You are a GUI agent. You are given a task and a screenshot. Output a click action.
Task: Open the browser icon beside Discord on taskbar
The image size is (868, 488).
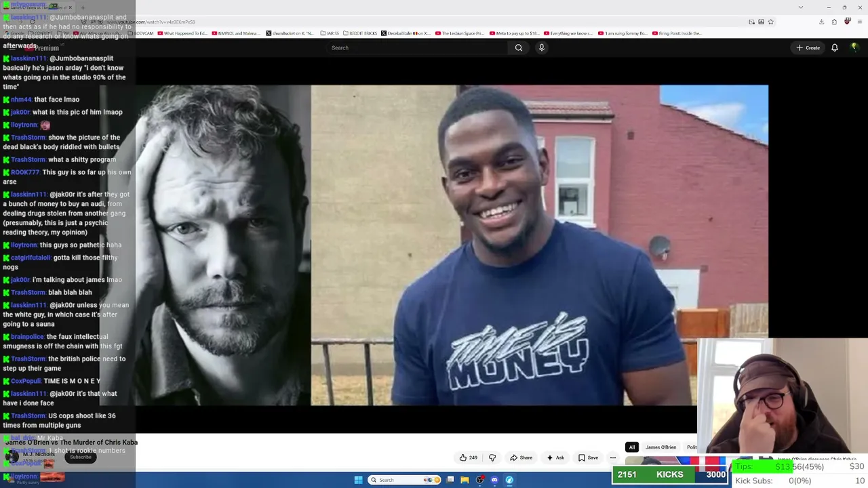(509, 480)
